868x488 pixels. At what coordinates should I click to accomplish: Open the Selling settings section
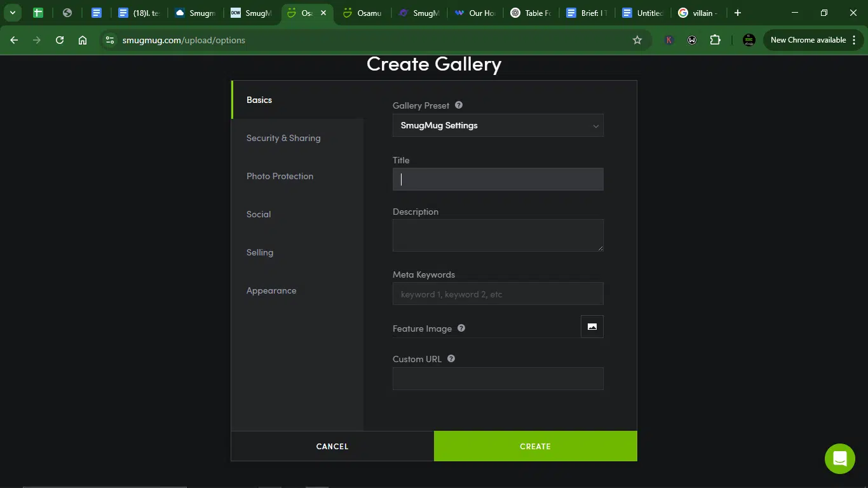point(260,252)
